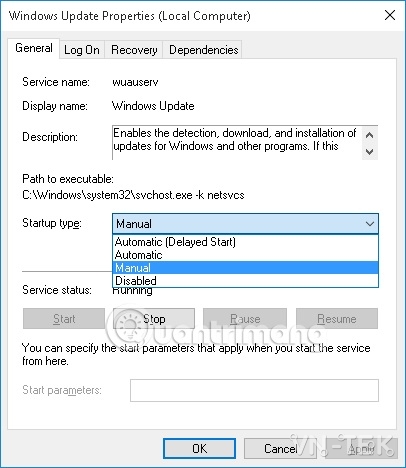This screenshot has height=468, width=406.
Task: Open the Recovery tab
Action: click(x=134, y=50)
